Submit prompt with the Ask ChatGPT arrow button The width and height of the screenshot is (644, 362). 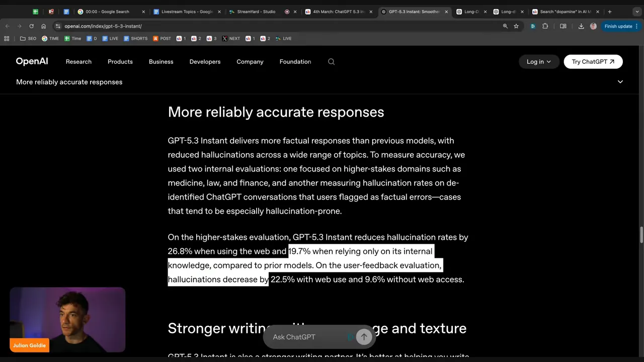click(364, 337)
